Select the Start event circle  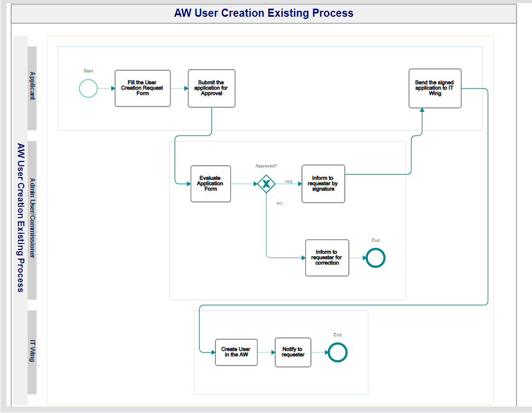coord(88,89)
